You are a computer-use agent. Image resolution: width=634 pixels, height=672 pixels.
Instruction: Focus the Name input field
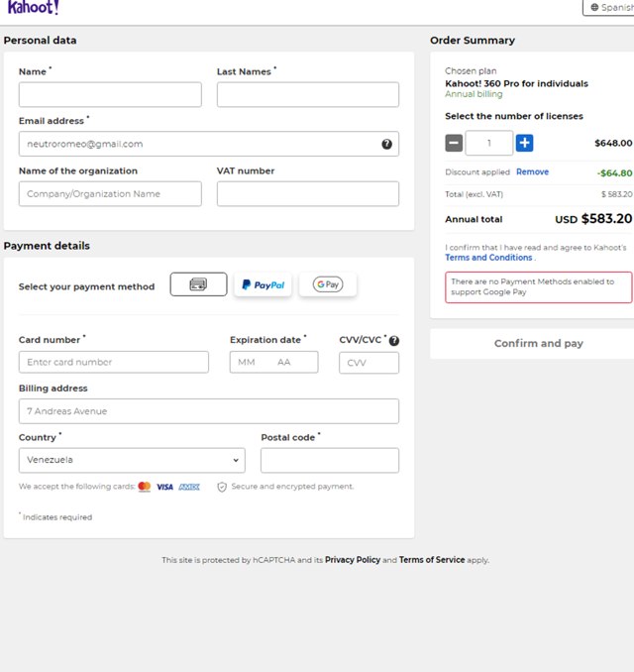tap(110, 94)
